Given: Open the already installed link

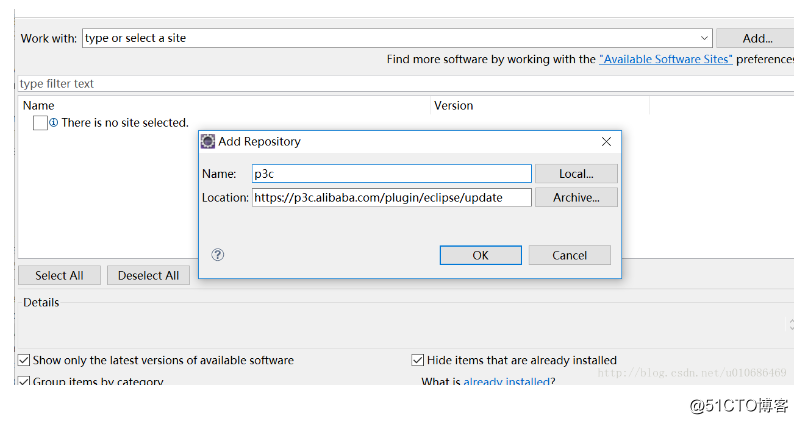Looking at the screenshot, I should (x=506, y=381).
